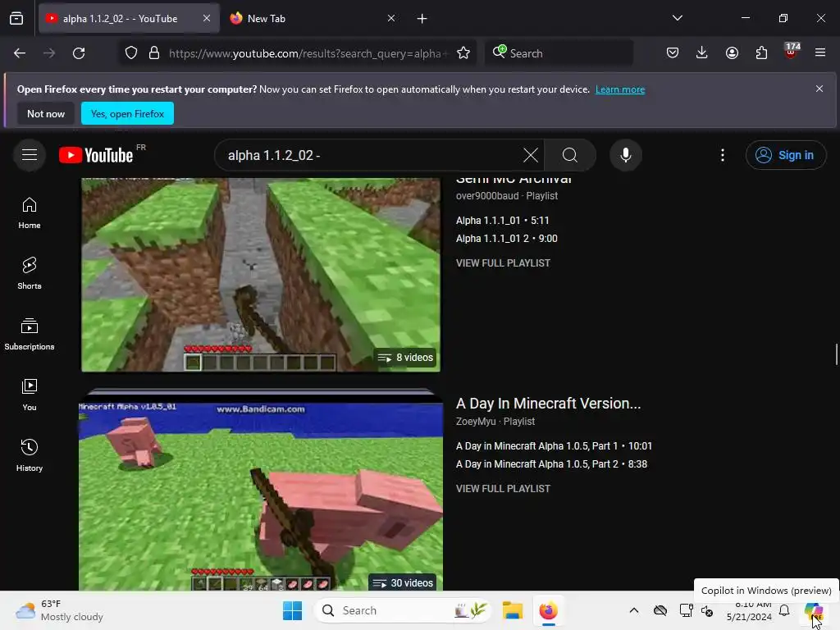Screen dimensions: 840x630
Task: View full playlist under over9000baud
Action: click(503, 263)
